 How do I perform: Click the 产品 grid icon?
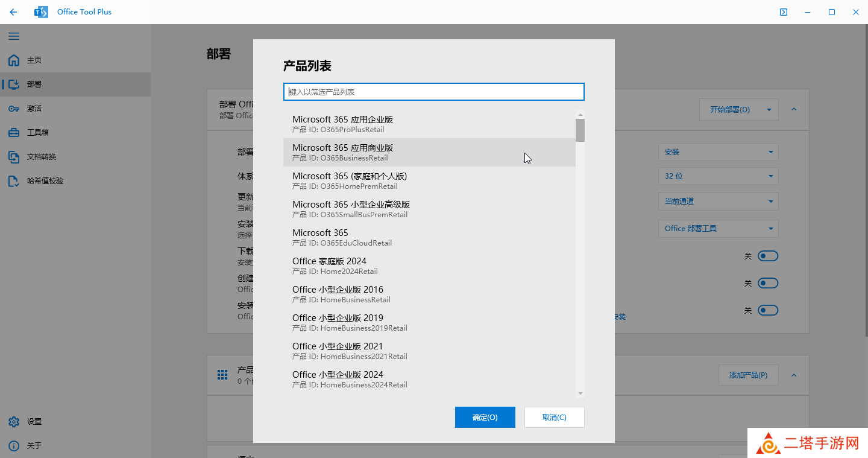pos(222,375)
